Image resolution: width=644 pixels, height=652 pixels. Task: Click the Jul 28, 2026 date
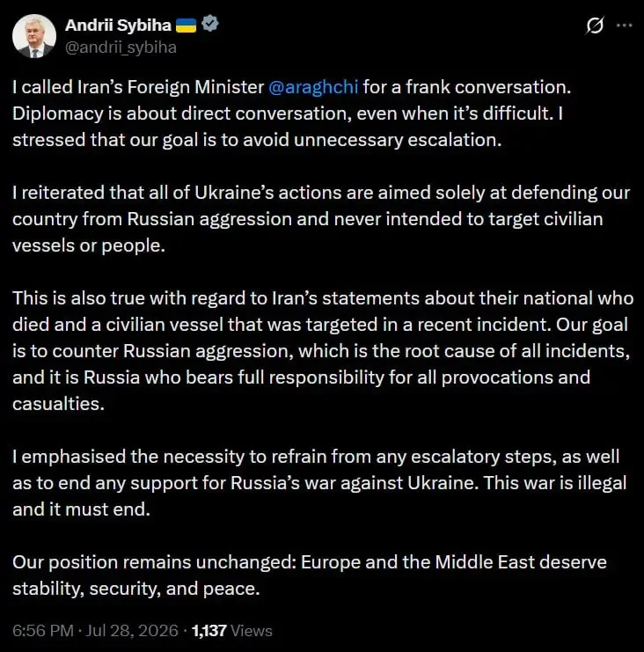tap(132, 631)
